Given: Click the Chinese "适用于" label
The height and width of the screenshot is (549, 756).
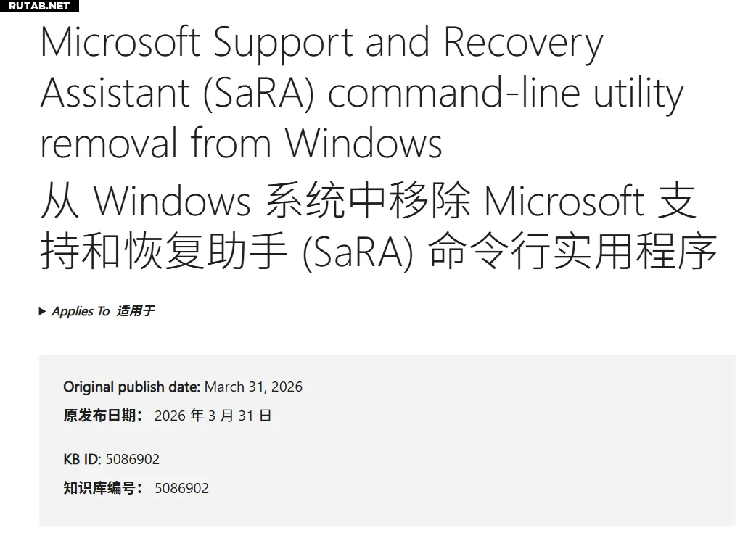Looking at the screenshot, I should coord(135,311).
